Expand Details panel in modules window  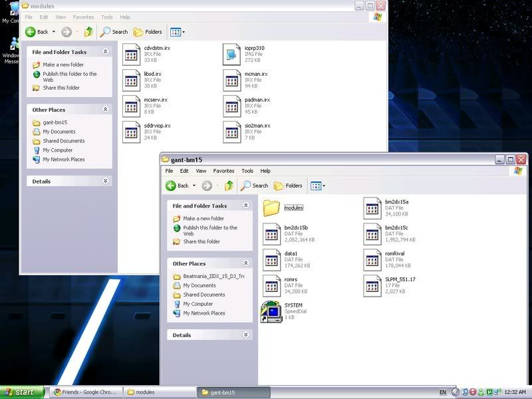(106, 181)
